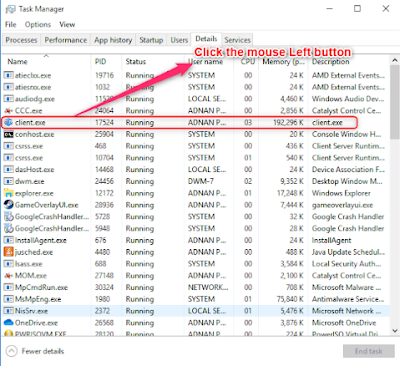The image size is (400, 366).
Task: Click the OneDrive.exe cloud icon
Action: coord(8,323)
